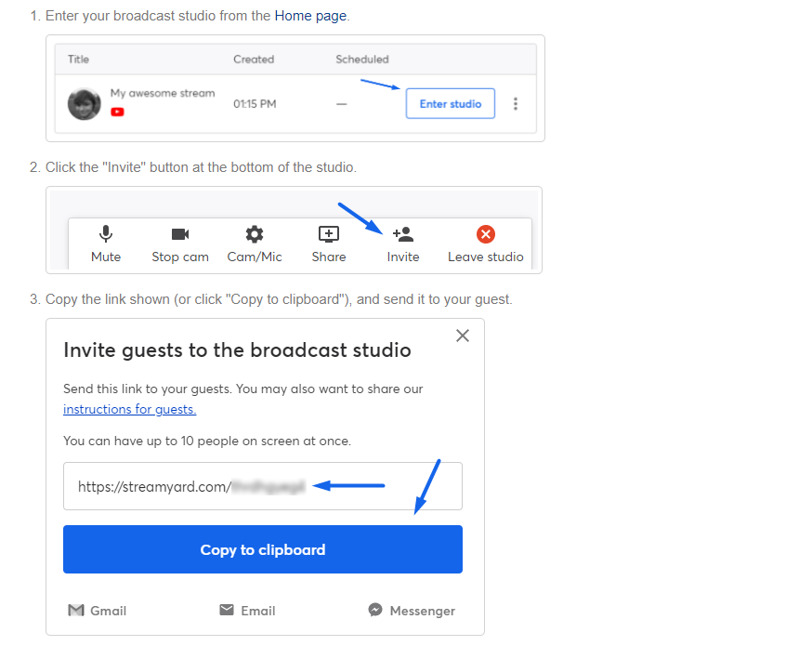812x659 pixels.
Task: Click the Scheduled column header
Action: click(x=362, y=59)
